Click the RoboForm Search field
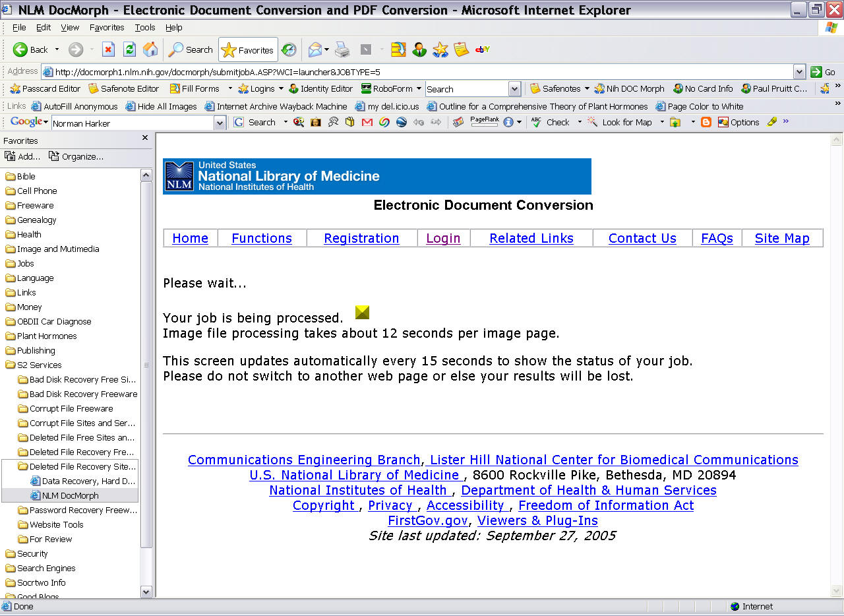The width and height of the screenshot is (844, 616). click(467, 89)
